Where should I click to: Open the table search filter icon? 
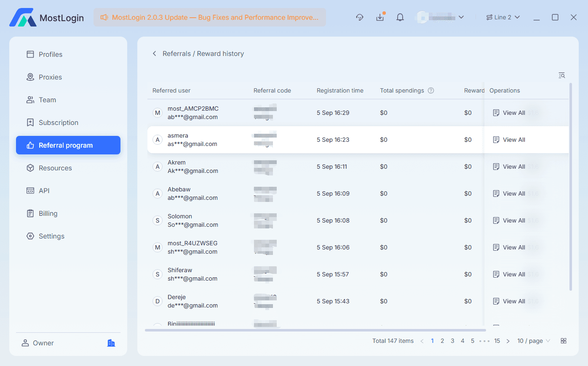[x=562, y=75]
